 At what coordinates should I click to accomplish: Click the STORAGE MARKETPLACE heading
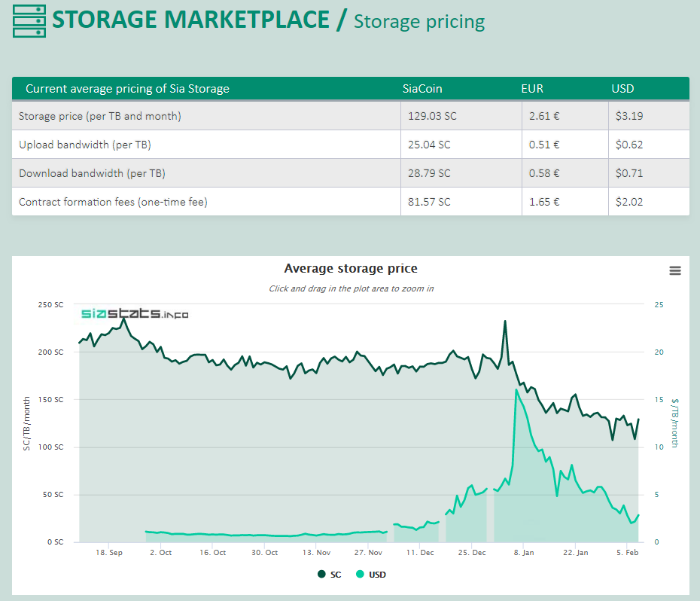(190, 20)
